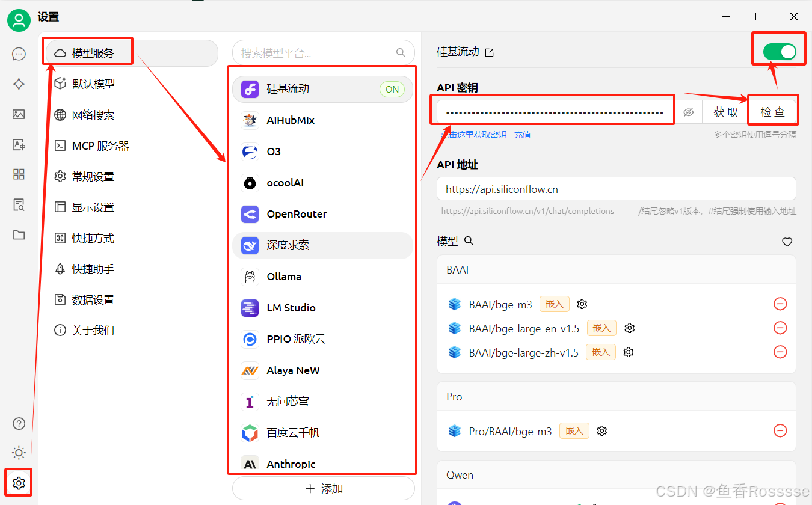Open the translate sidebar icon

(19, 144)
